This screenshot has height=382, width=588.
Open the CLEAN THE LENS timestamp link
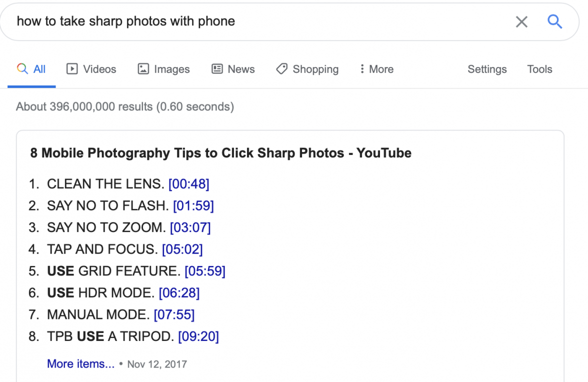click(190, 183)
